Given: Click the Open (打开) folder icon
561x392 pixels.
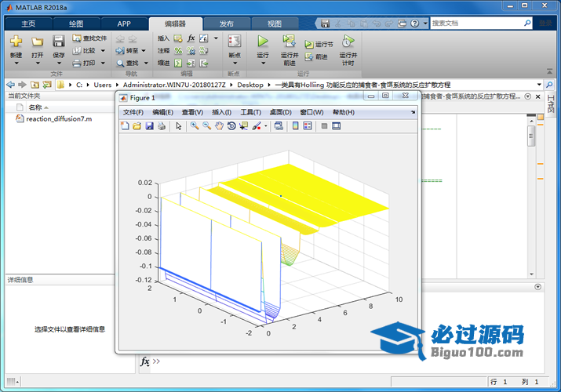Looking at the screenshot, I should pos(37,42).
